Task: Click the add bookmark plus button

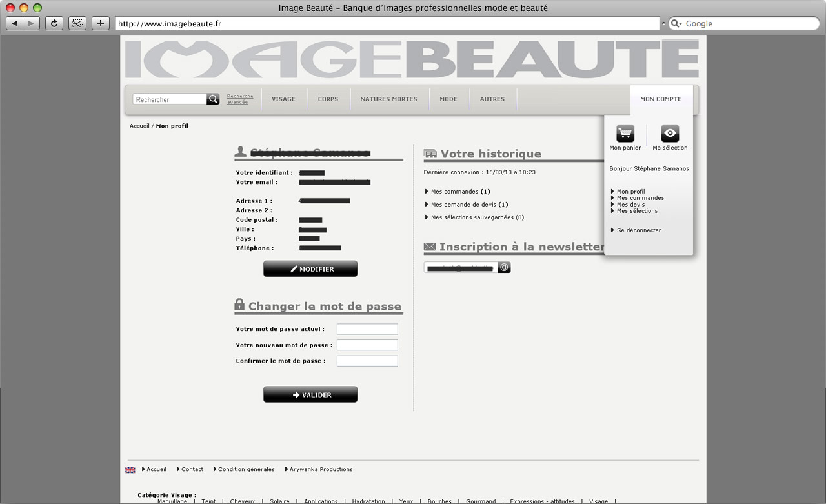Action: click(x=100, y=23)
